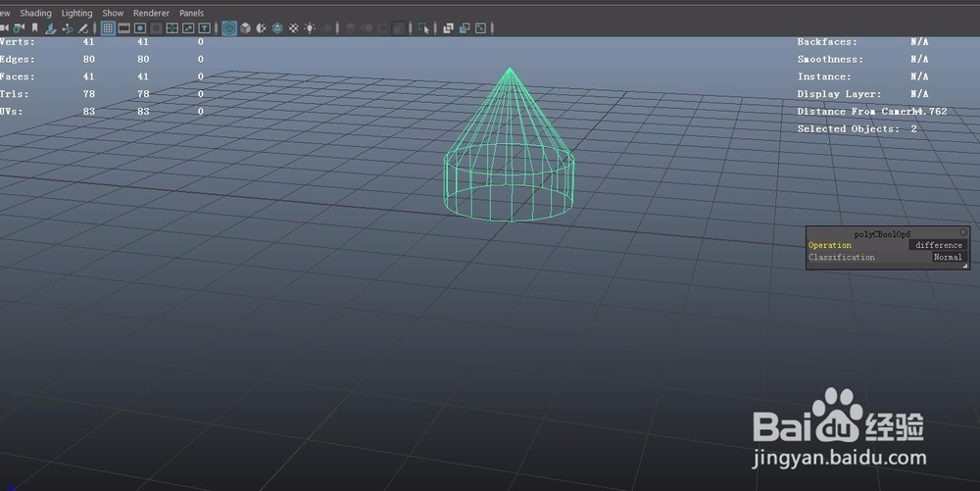
Task: Open the Classification dropdown showing Normal
Action: [948, 257]
